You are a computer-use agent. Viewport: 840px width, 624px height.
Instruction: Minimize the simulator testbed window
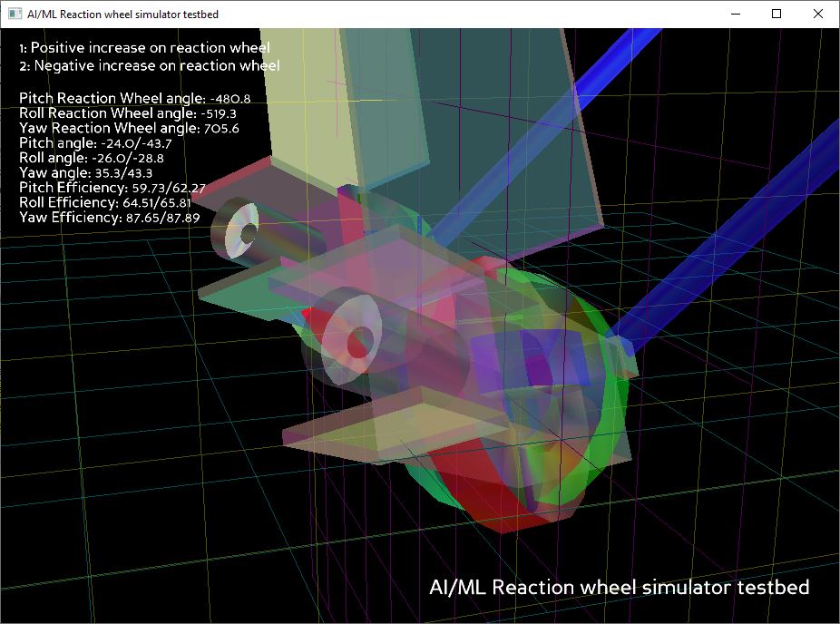[735, 14]
